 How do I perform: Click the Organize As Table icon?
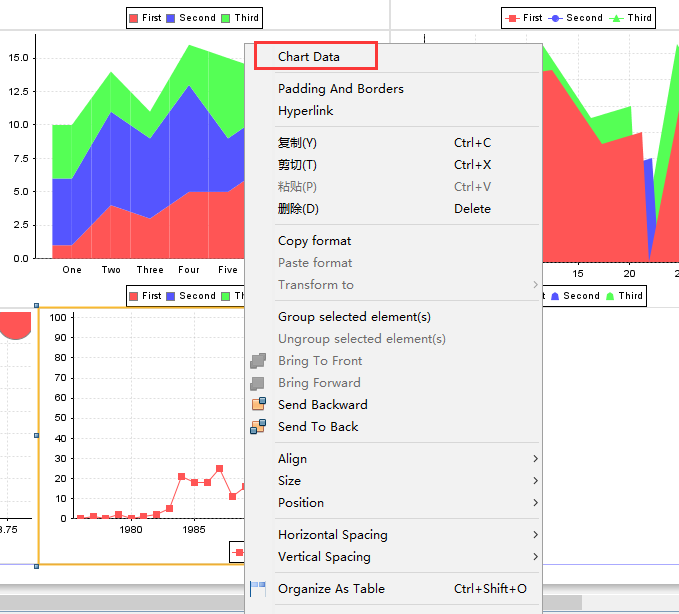[258, 589]
